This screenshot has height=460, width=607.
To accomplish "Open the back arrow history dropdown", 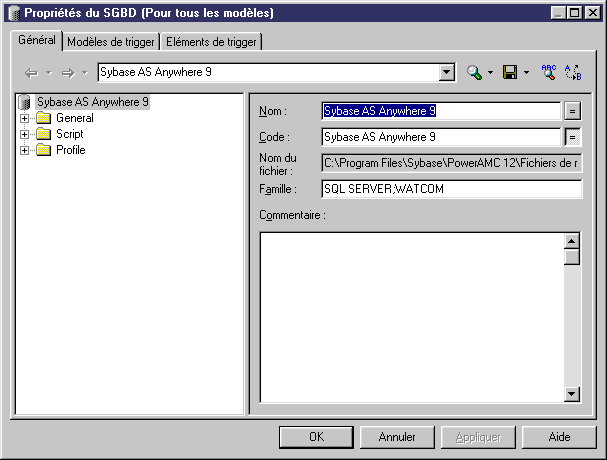I will 49,72.
